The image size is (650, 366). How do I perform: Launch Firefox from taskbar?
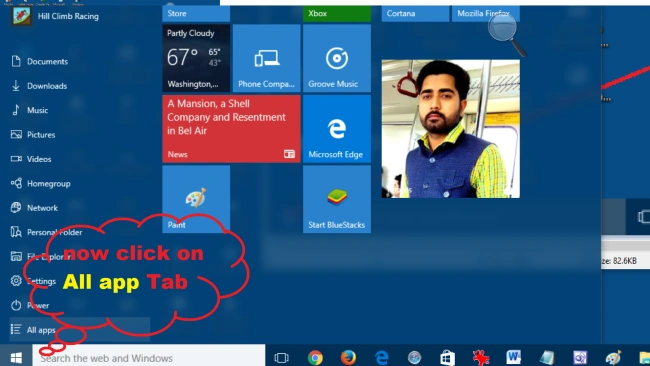pyautogui.click(x=348, y=357)
